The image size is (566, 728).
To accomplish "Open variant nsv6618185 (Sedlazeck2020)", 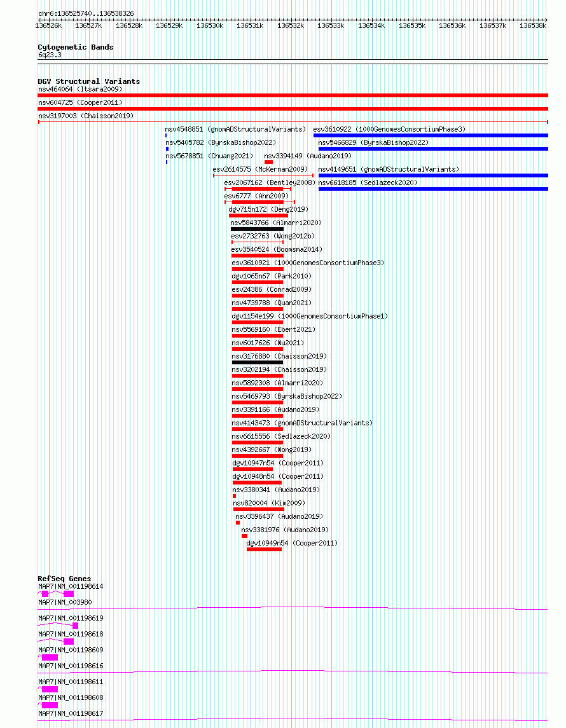I will [368, 183].
